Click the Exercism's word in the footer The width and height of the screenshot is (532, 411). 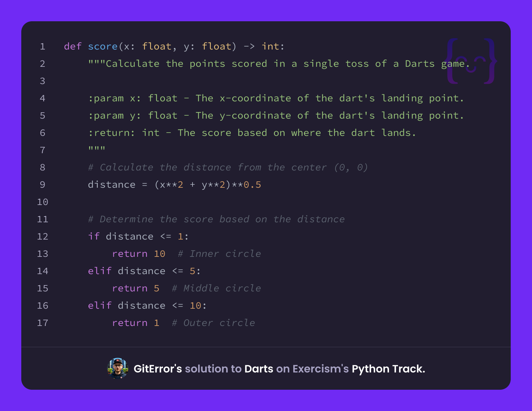click(x=321, y=369)
